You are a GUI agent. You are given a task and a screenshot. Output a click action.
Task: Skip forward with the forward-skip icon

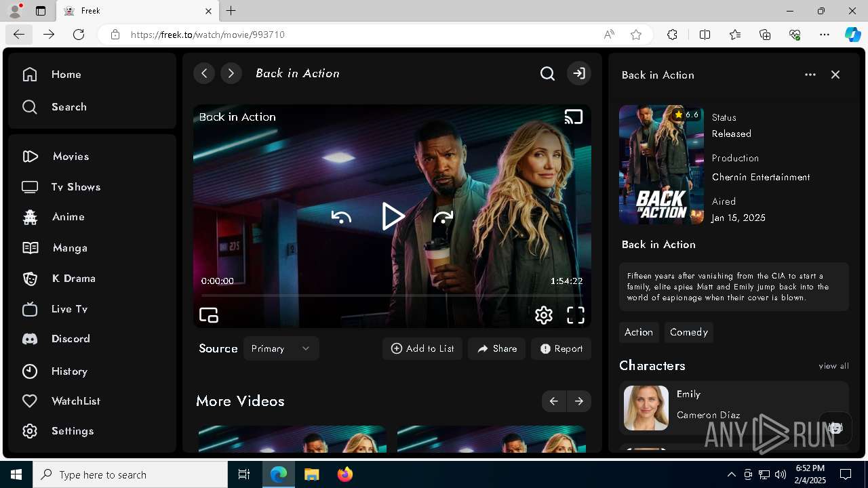point(443,217)
